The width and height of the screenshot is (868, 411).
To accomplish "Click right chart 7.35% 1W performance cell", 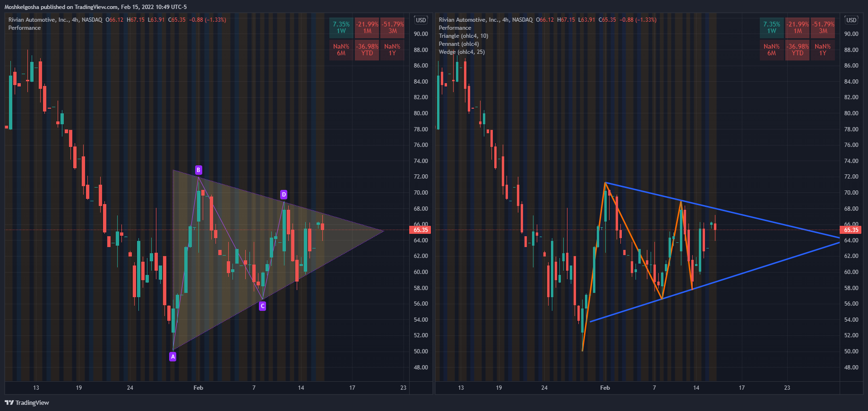I will [x=772, y=28].
